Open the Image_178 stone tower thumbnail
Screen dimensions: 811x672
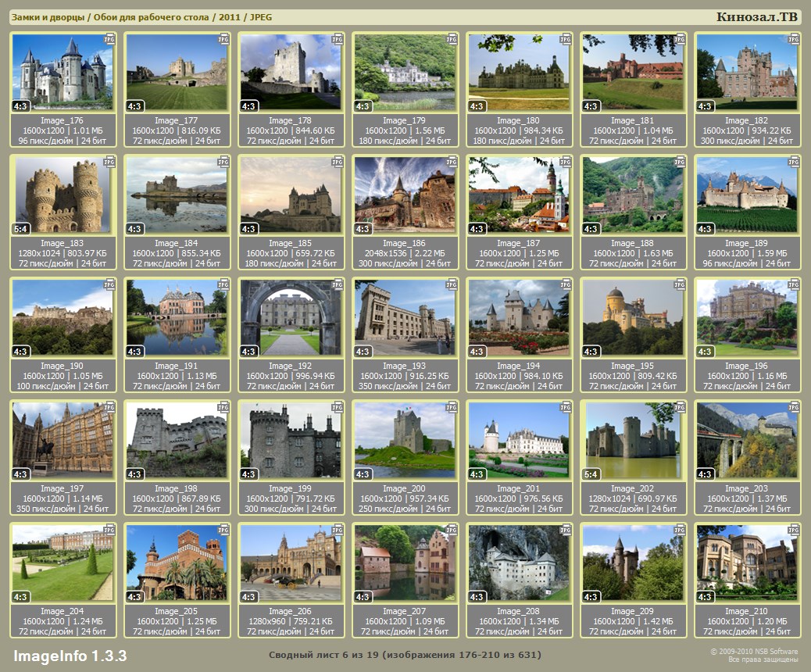point(291,72)
